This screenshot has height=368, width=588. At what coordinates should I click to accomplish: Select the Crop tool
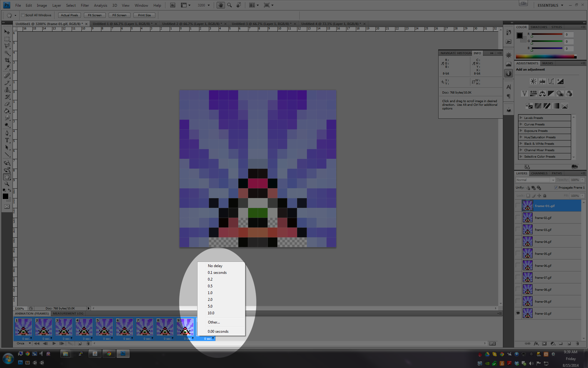coord(7,60)
